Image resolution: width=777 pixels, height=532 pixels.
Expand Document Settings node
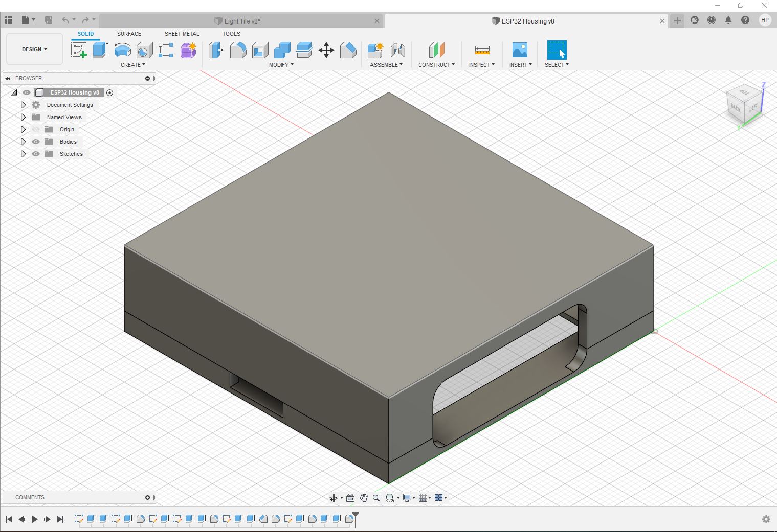23,105
